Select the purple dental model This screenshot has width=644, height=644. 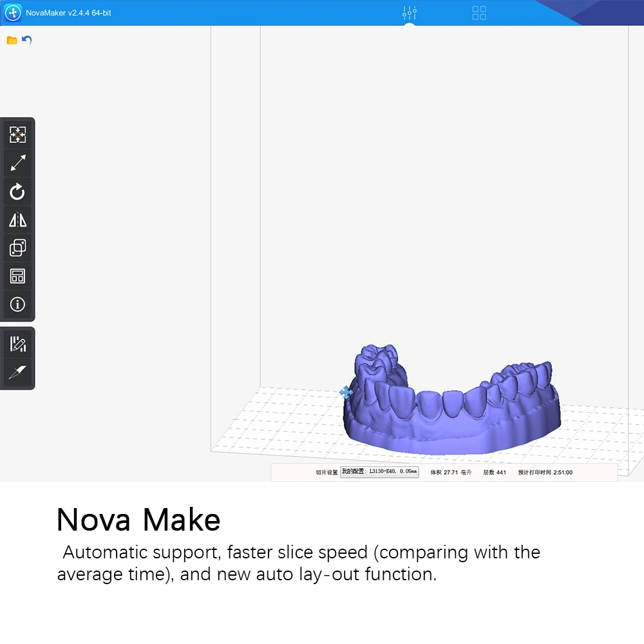452,423
